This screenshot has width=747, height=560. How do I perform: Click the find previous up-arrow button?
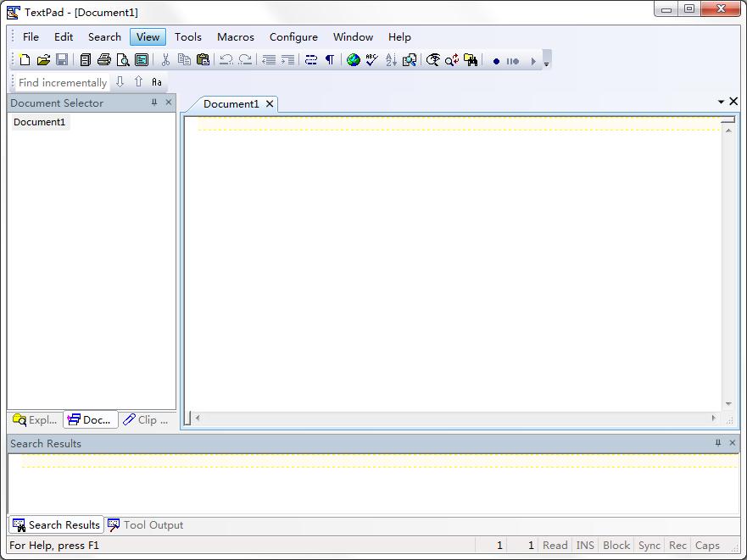(138, 82)
